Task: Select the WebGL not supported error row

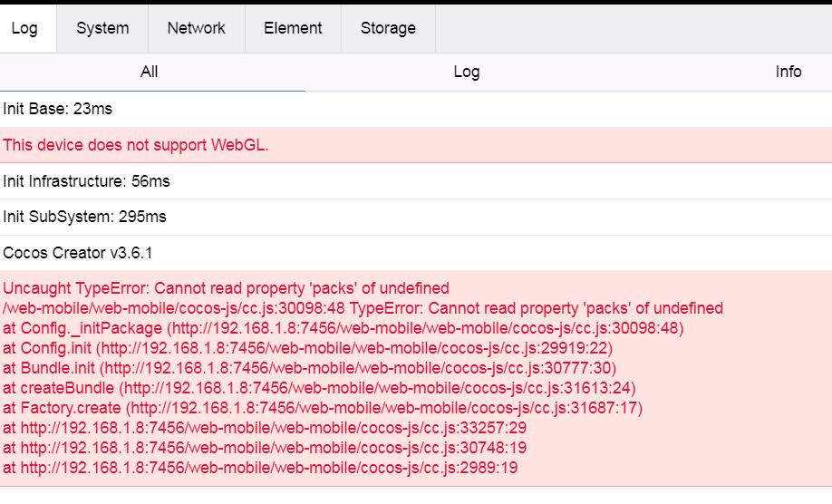Action: [136, 145]
